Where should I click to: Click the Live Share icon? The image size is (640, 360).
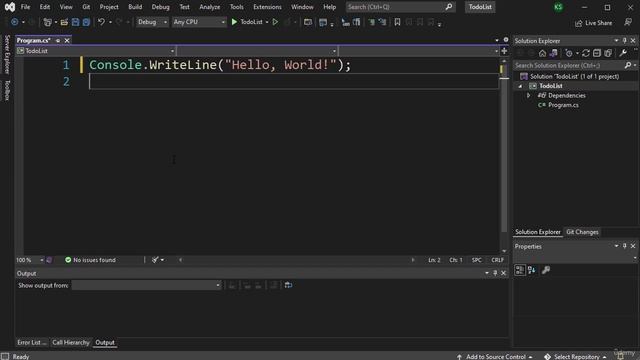[x=578, y=23]
